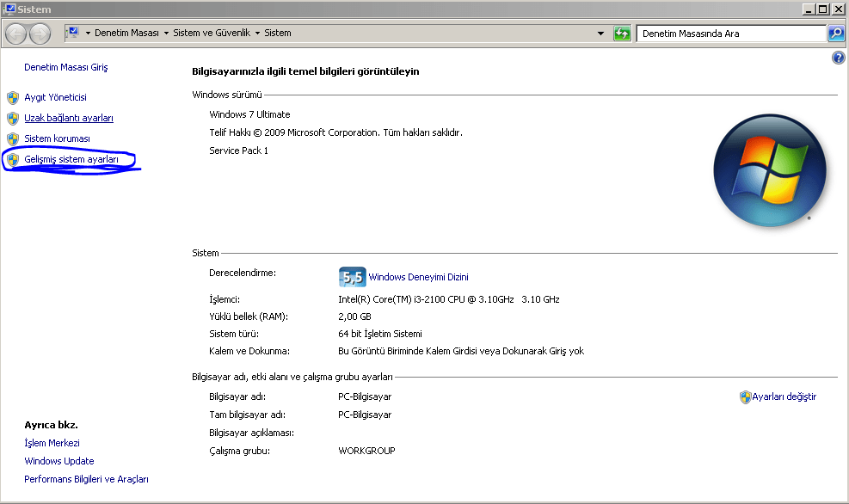The image size is (849, 504).
Task: Select Denetim Masası breadcrumb item
Action: coord(126,33)
